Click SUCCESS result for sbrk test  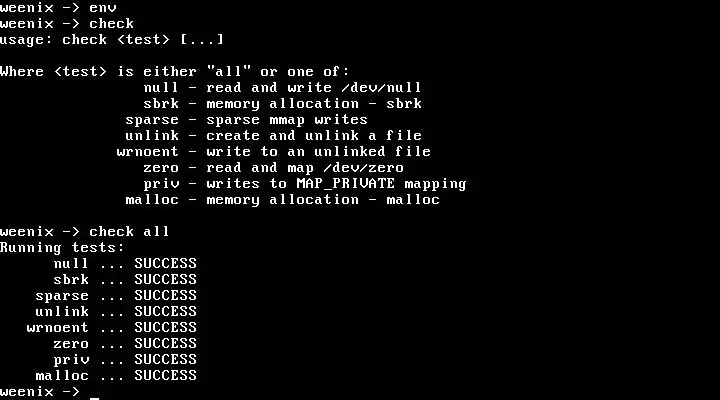point(165,280)
